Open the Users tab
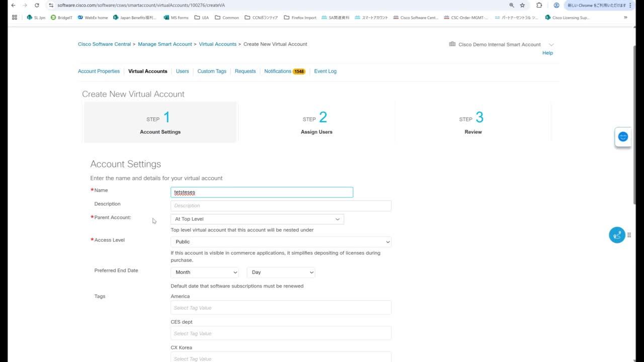 182,71
